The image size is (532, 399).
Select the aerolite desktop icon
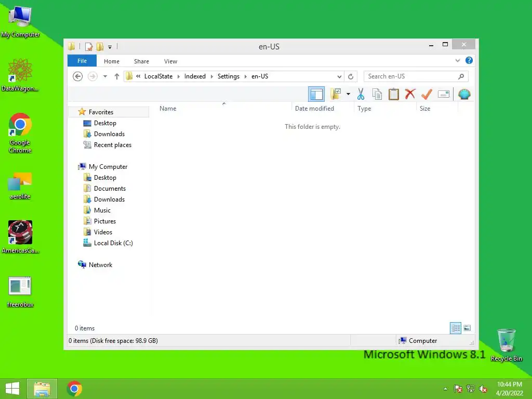tap(20, 186)
